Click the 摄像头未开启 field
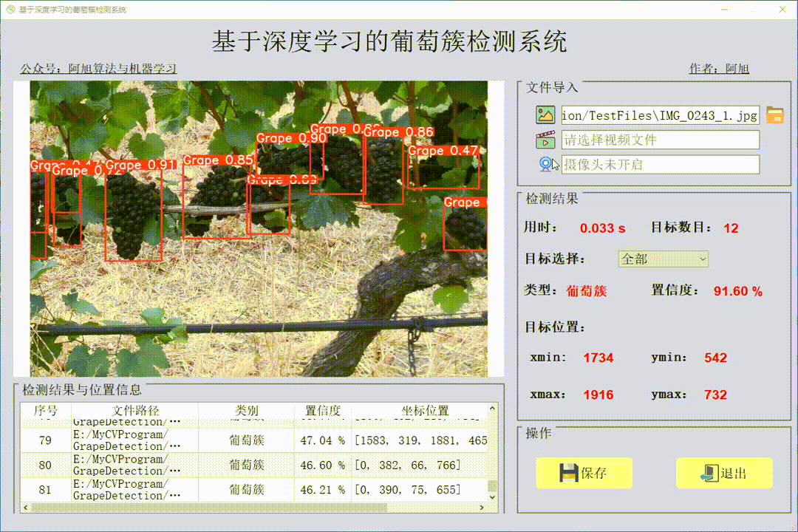Image resolution: width=798 pixels, height=532 pixels. click(660, 165)
